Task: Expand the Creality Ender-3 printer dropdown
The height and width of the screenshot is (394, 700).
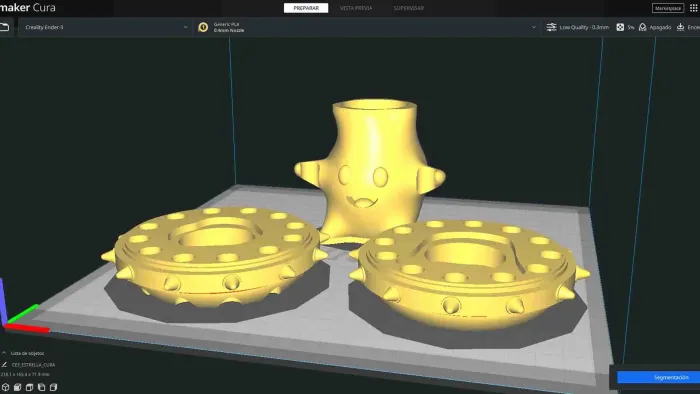Action: click(105, 27)
